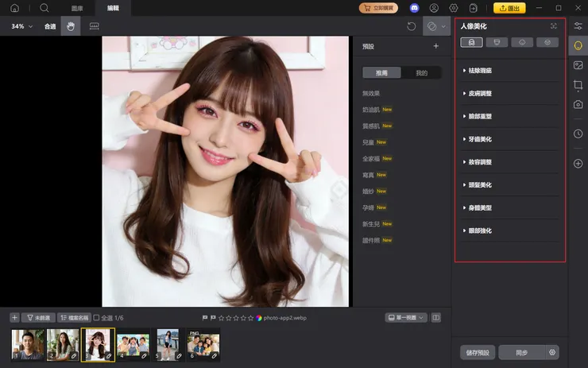
Task: Check the 全選 select-all checkbox
Action: 96,318
